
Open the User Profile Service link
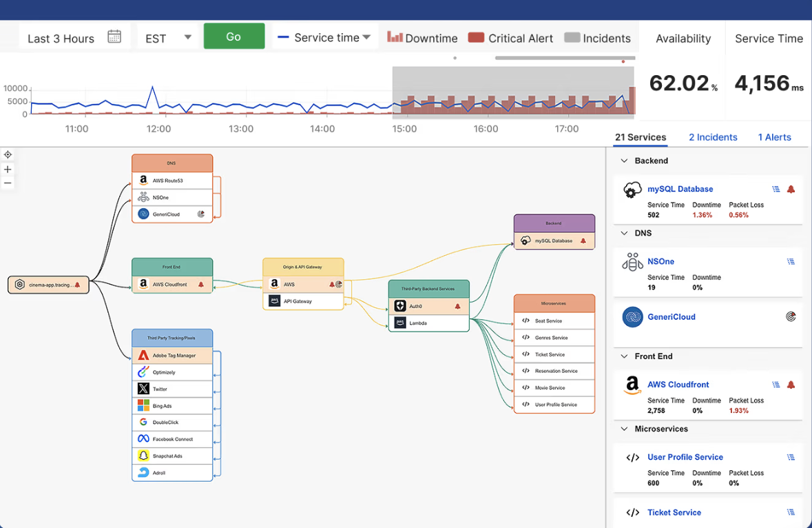[685, 457]
